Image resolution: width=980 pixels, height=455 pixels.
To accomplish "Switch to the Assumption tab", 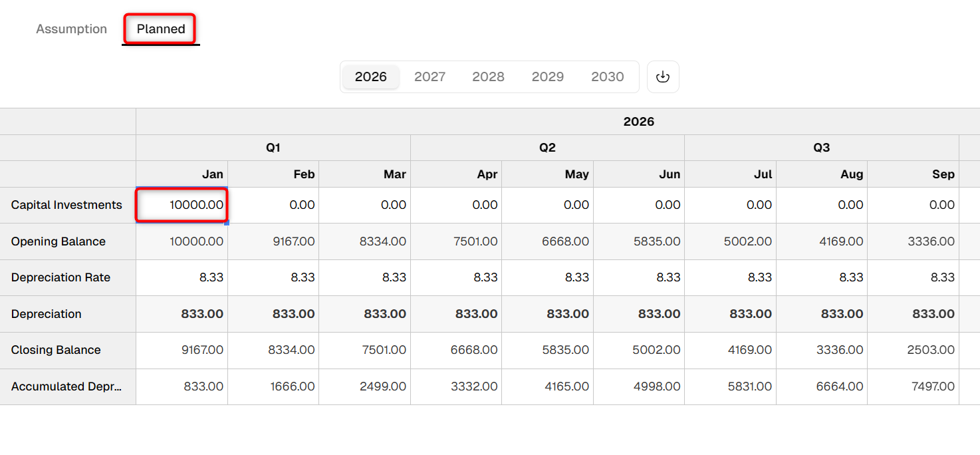I will pyautogui.click(x=71, y=29).
